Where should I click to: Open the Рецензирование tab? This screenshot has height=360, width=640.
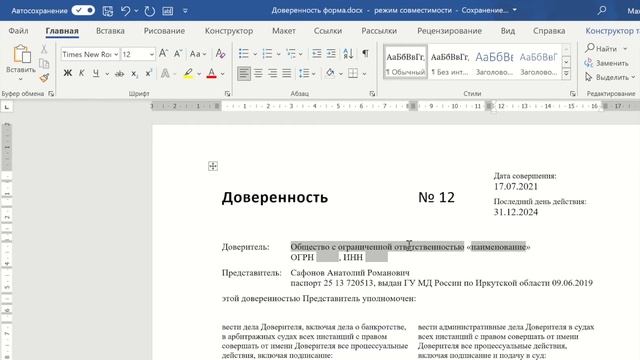click(449, 31)
